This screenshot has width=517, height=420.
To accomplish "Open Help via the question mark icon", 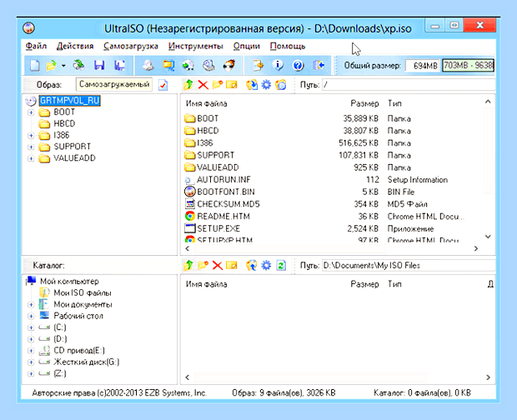I will (x=298, y=65).
